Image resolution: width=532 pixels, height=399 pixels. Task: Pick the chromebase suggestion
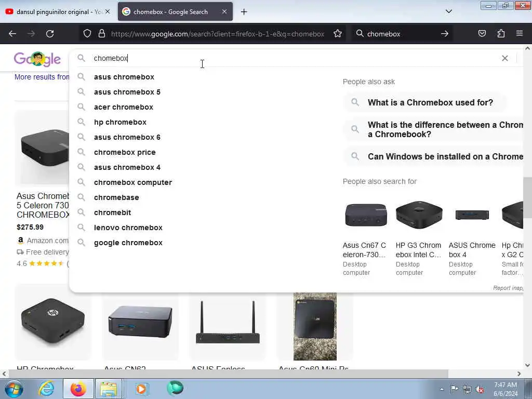click(116, 197)
